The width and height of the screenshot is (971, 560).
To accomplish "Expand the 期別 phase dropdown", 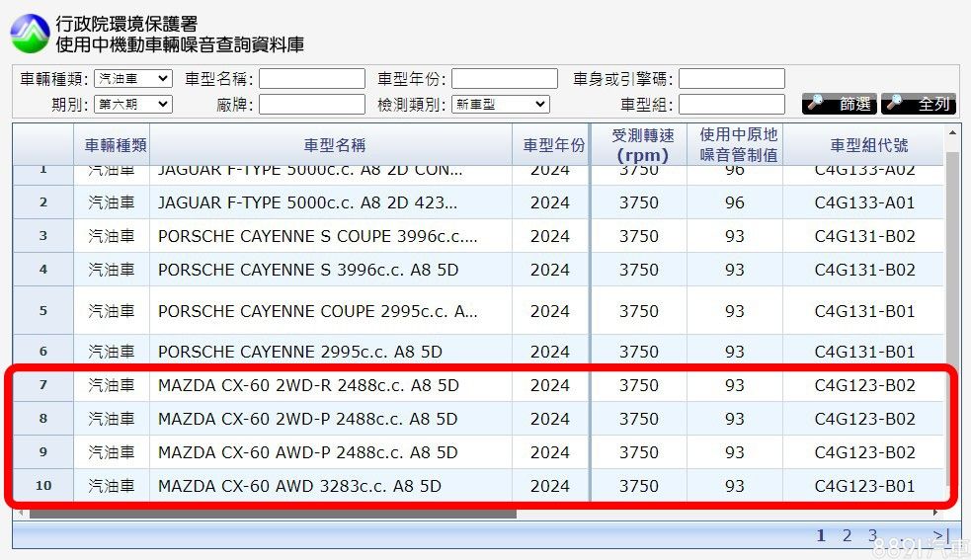I will pyautogui.click(x=133, y=104).
